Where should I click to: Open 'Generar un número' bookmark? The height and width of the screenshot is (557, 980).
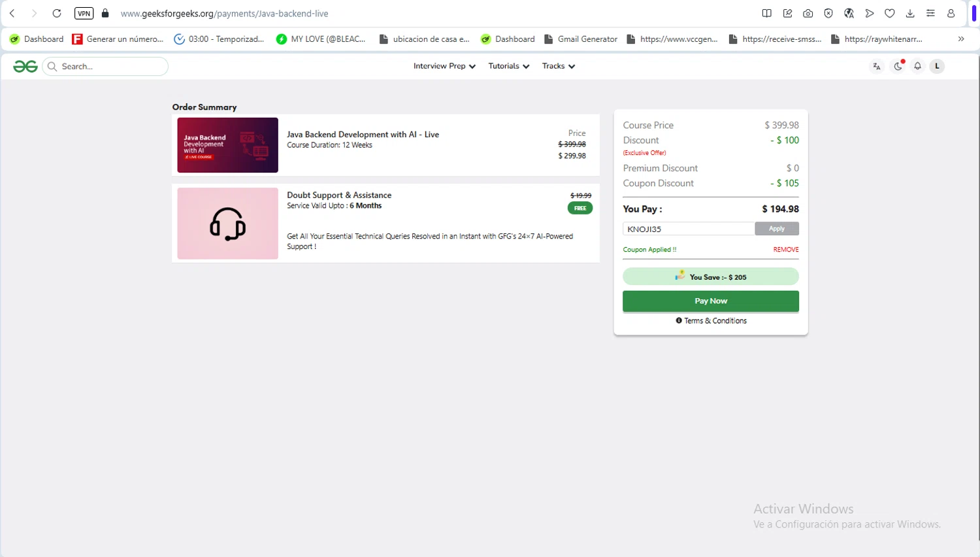point(118,39)
